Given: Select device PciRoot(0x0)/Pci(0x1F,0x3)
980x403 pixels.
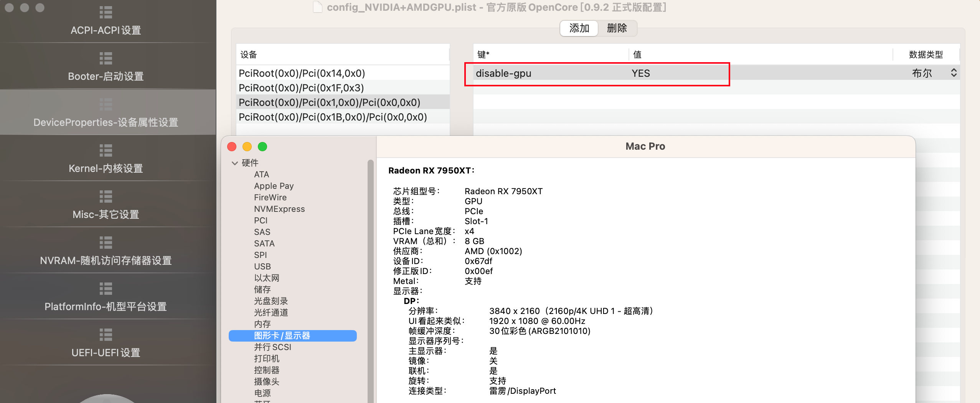Looking at the screenshot, I should pos(343,88).
